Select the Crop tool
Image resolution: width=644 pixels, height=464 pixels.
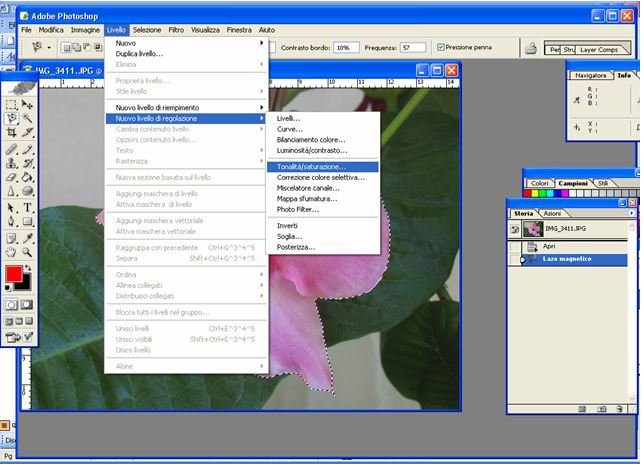click(11, 133)
